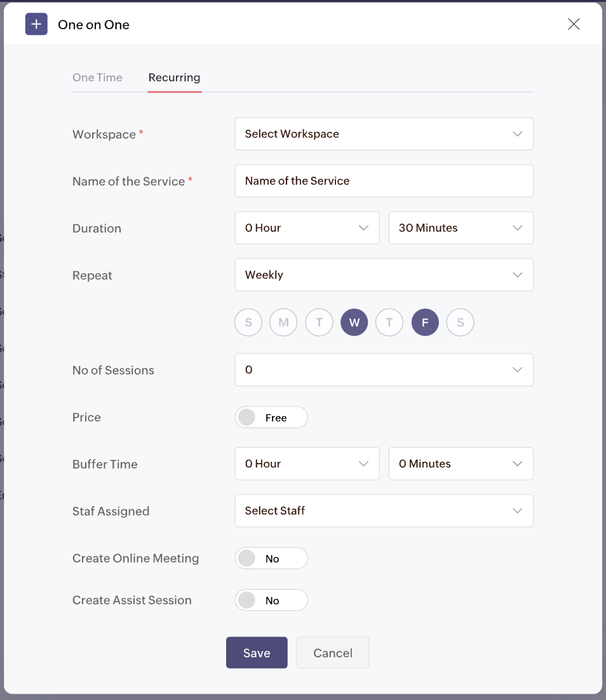Select Thursday day circle
606x700 pixels.
[389, 322]
